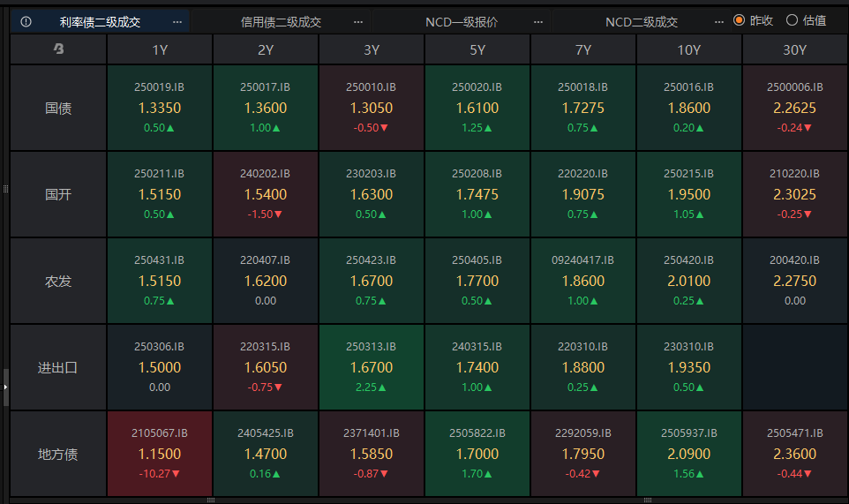
Task: Open bond 250019.IB in 国债 1Y cell
Action: [x=160, y=108]
